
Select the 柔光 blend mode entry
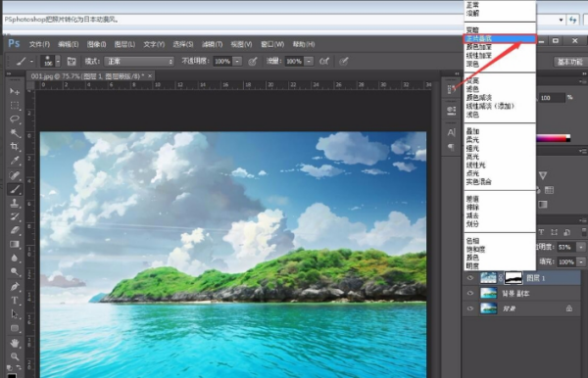(472, 140)
